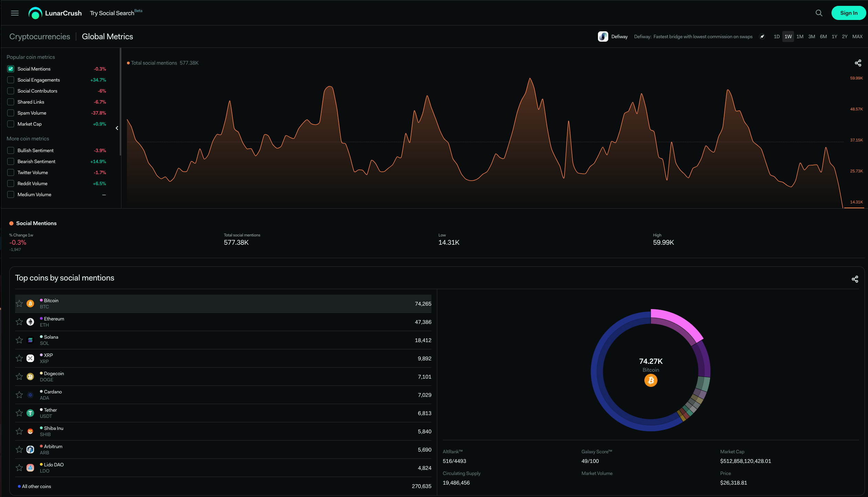Check the Bullish Sentiment checkbox
The width and height of the screenshot is (868, 497).
point(11,150)
